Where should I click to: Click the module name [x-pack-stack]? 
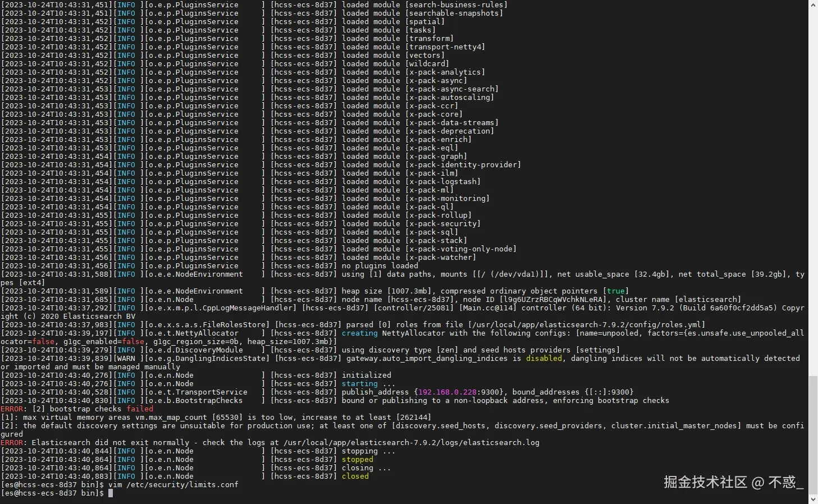[x=436, y=241]
